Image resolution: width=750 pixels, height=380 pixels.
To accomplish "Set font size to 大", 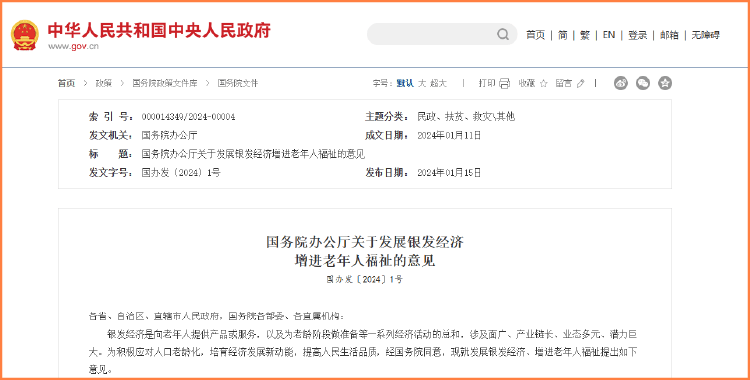I will pyautogui.click(x=422, y=83).
